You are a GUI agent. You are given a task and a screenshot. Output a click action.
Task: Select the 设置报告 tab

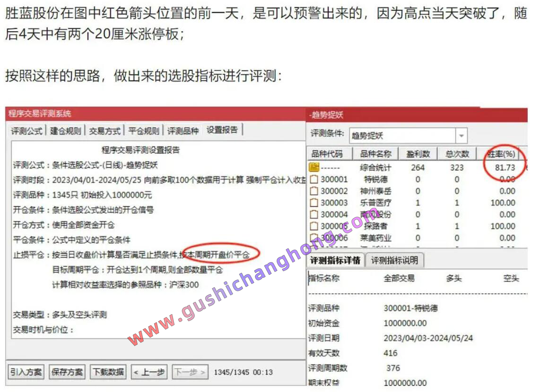tap(222, 130)
